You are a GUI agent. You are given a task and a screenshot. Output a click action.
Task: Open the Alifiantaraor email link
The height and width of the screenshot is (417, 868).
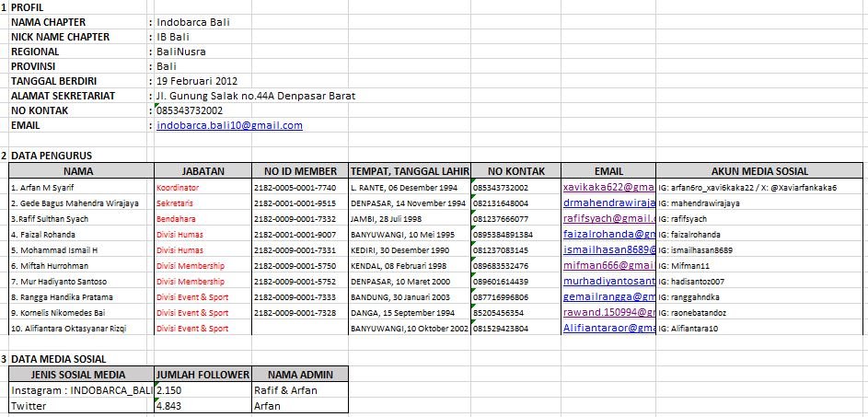[x=609, y=328]
